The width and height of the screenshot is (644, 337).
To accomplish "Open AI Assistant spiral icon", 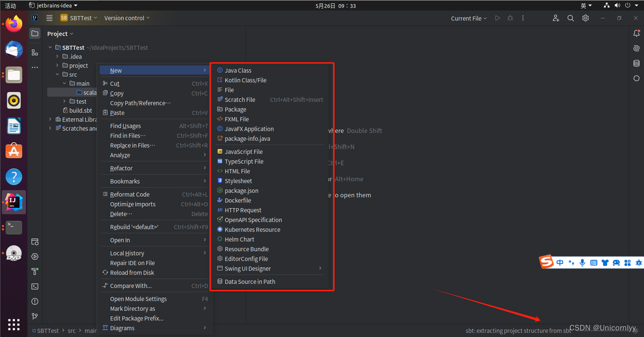I will click(636, 49).
